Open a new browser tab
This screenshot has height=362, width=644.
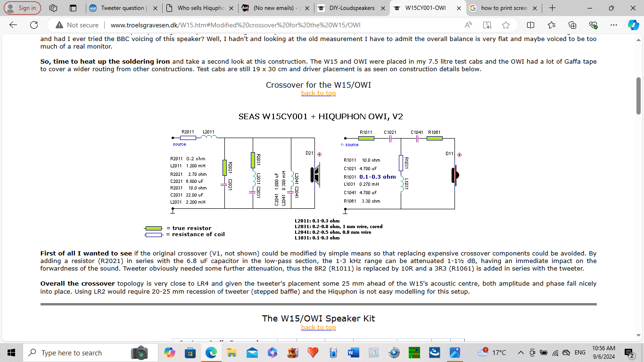552,8
